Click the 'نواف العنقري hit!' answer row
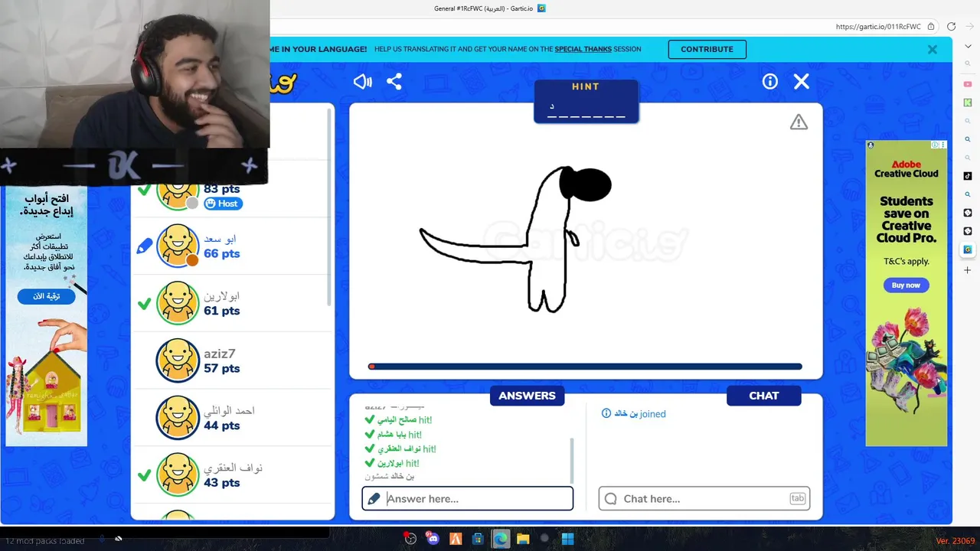 coord(400,449)
